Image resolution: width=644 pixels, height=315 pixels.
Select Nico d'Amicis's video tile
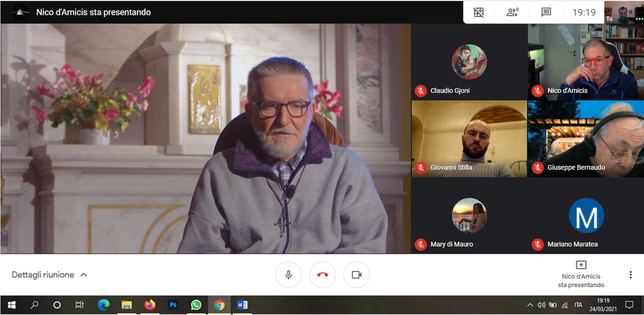(x=586, y=62)
